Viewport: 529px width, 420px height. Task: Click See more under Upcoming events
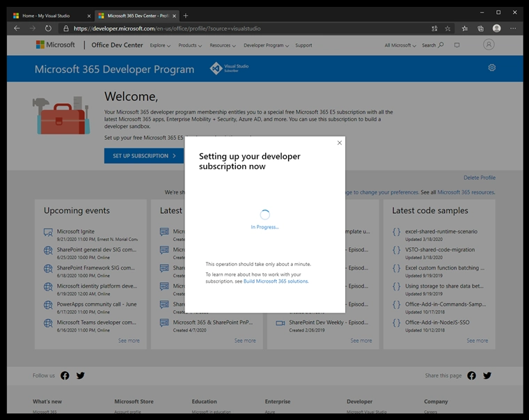point(129,341)
